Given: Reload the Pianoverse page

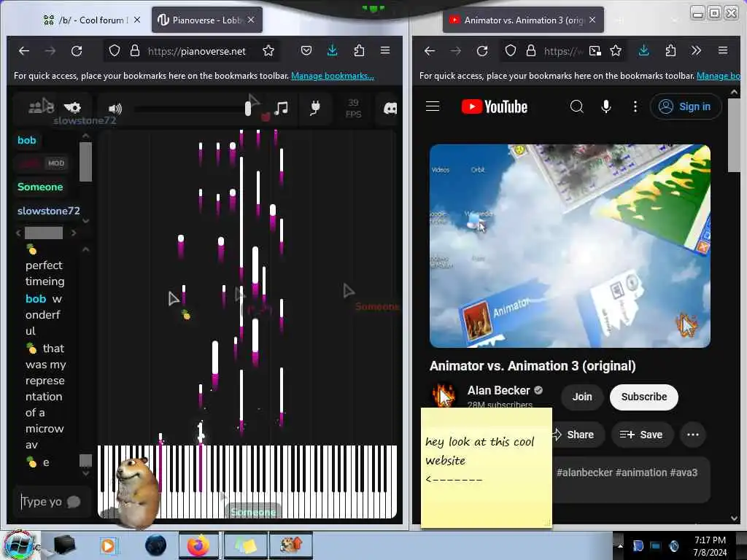Looking at the screenshot, I should (77, 51).
